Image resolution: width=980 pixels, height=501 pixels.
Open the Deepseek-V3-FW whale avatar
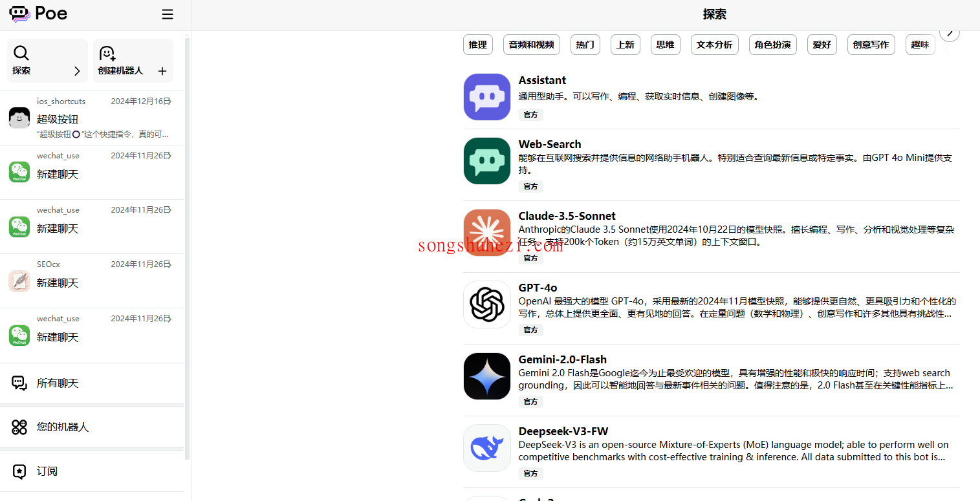tap(487, 448)
